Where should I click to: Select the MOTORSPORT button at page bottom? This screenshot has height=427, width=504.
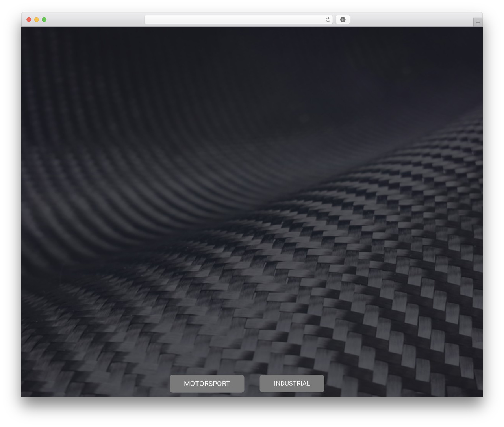(x=207, y=384)
